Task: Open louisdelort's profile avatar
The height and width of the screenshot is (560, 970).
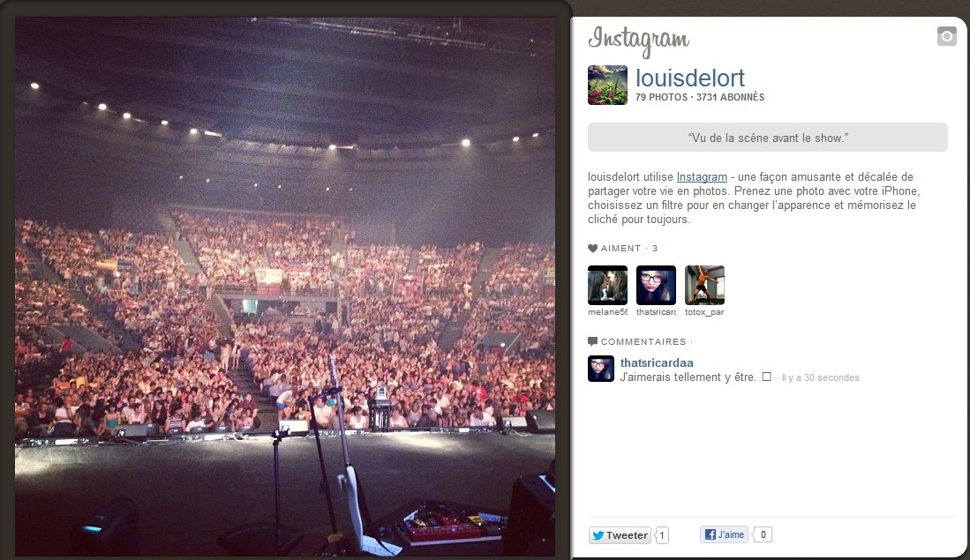Action: click(x=607, y=86)
